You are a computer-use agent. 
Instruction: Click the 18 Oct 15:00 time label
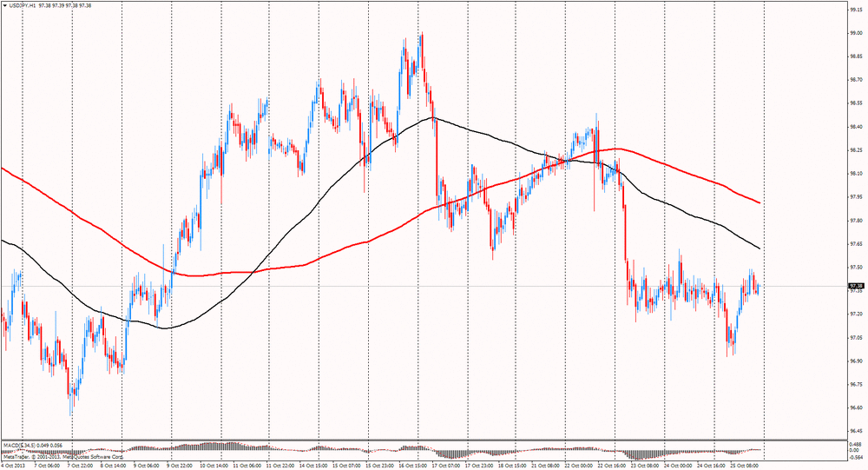513,467
